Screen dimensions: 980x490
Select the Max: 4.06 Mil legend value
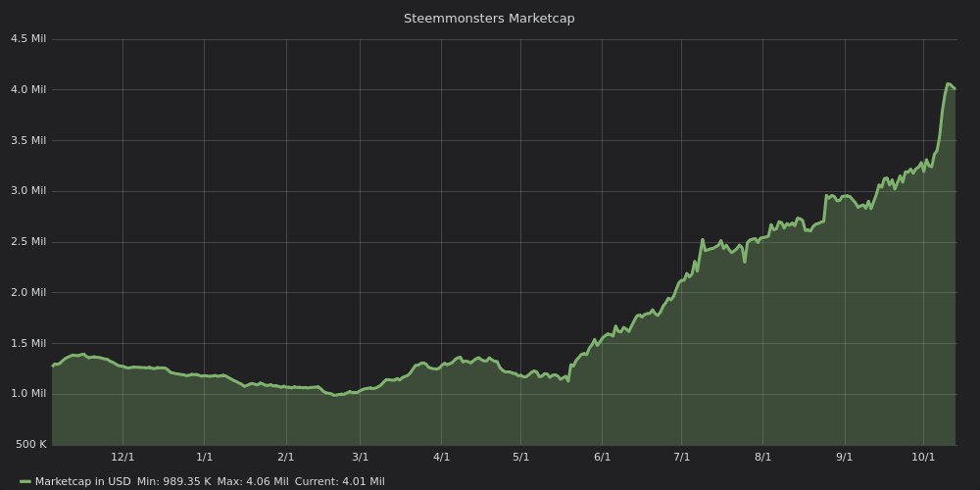[x=253, y=481]
